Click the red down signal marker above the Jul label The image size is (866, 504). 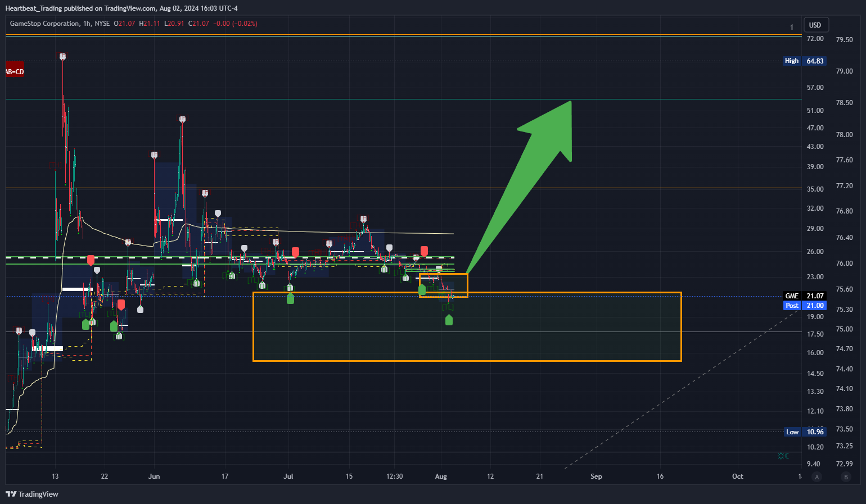(295, 252)
